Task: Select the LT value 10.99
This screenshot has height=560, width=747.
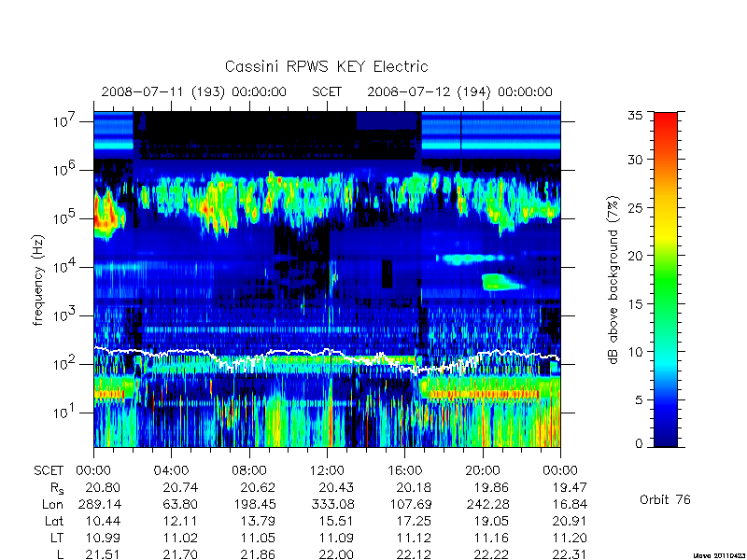Action: click(103, 539)
